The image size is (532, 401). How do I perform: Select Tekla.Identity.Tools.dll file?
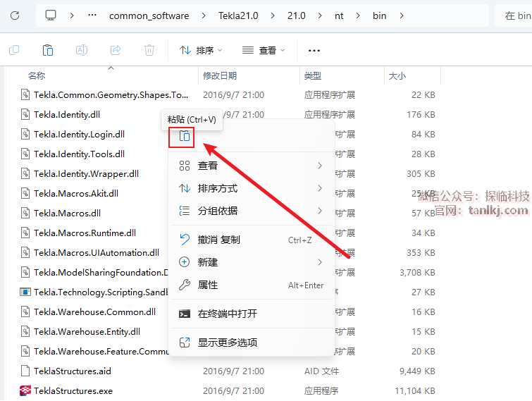[x=79, y=154]
